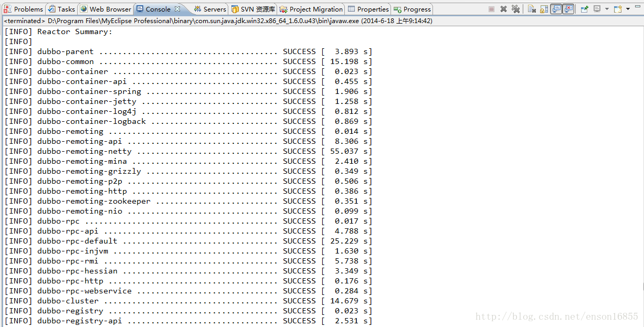
Task: Click the Tasks tab icon
Action: tap(52, 9)
